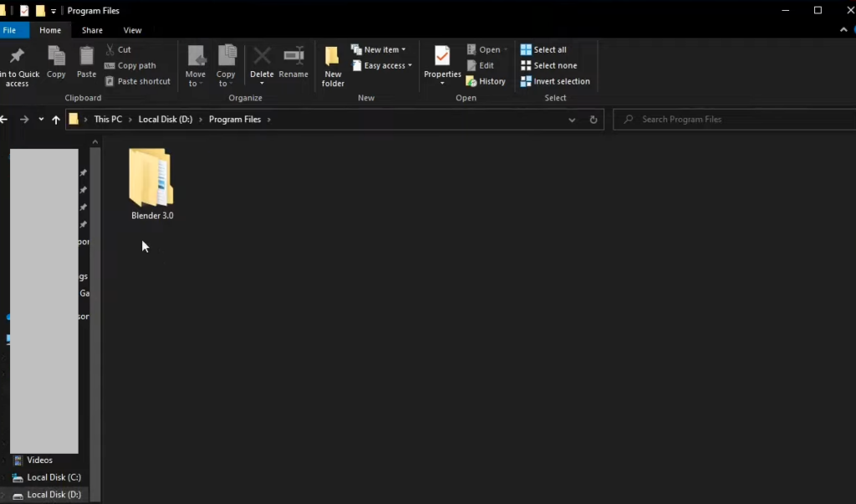Switch to the Home ribbon tab

click(x=50, y=30)
